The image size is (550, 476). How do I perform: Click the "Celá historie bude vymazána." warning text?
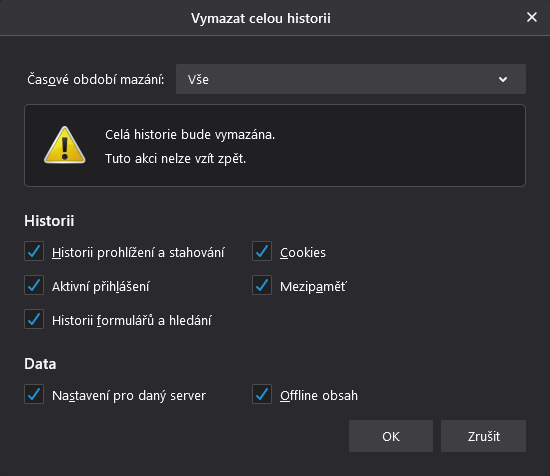(190, 135)
